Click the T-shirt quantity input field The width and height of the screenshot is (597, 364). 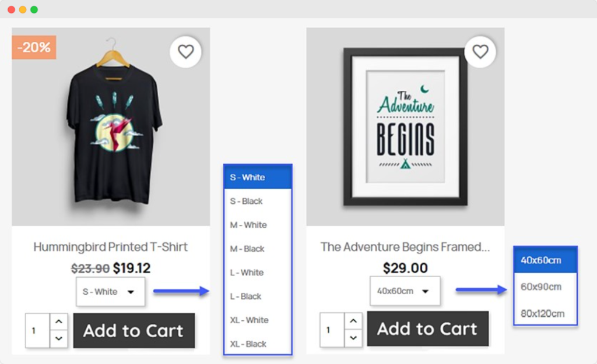[37, 330]
